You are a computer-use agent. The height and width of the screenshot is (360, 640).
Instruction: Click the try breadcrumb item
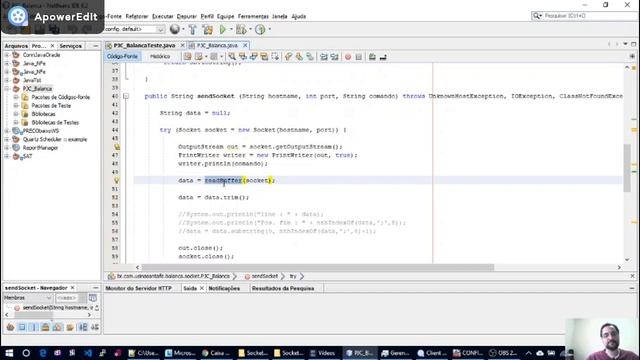tap(293, 276)
